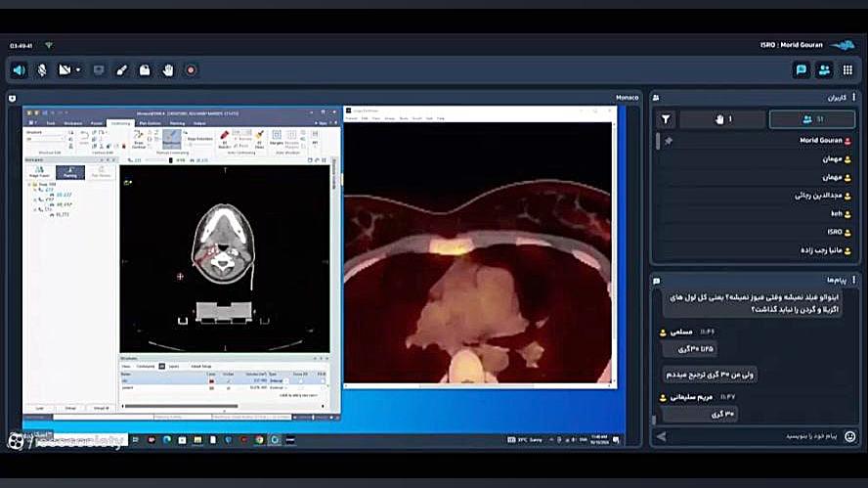Switch to the attendees count tab
This screenshot has width=868, height=488.
[x=812, y=119]
